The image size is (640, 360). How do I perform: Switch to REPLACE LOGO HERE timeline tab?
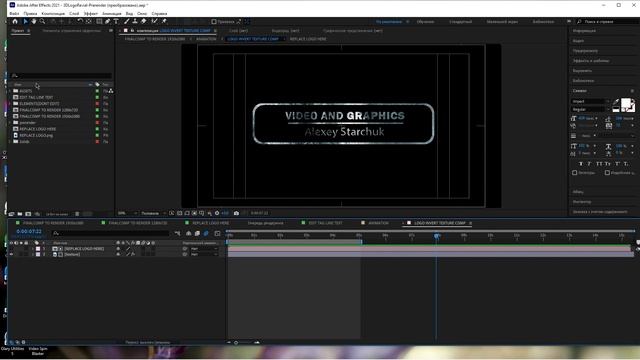211,223
